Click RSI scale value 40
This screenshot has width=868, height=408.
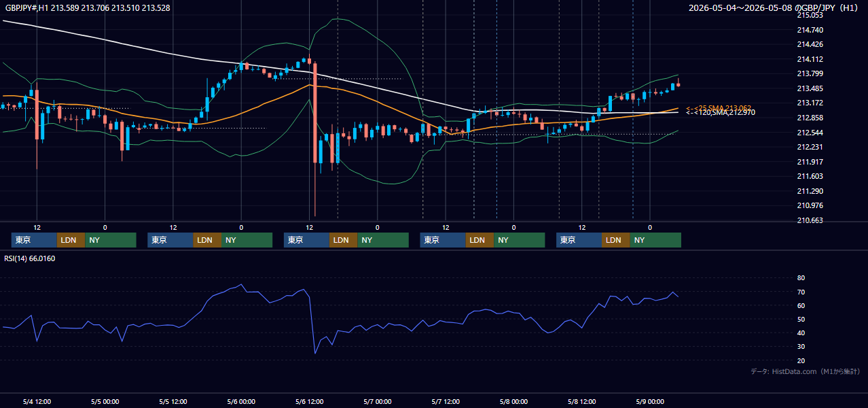click(801, 333)
